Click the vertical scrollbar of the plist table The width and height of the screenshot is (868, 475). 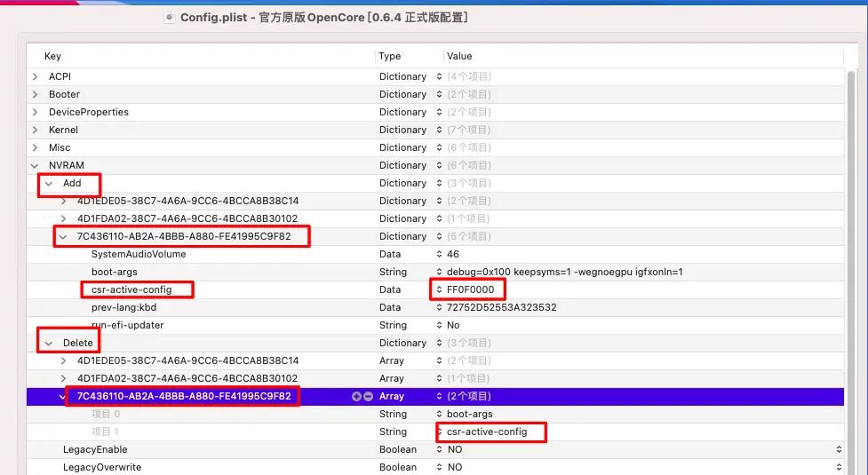click(851, 271)
